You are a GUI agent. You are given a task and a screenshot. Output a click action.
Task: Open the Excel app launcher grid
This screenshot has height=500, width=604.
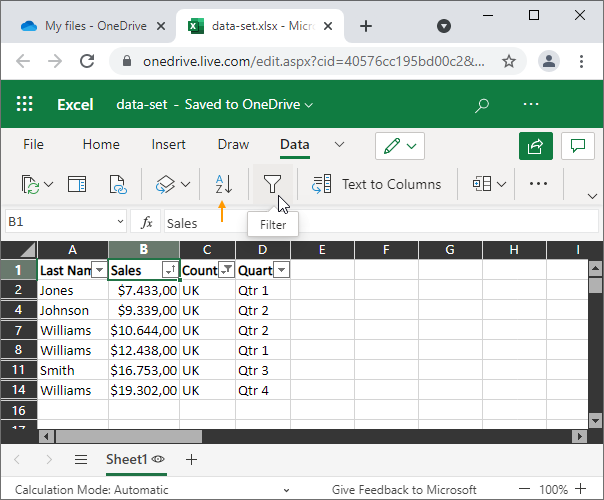coord(25,104)
